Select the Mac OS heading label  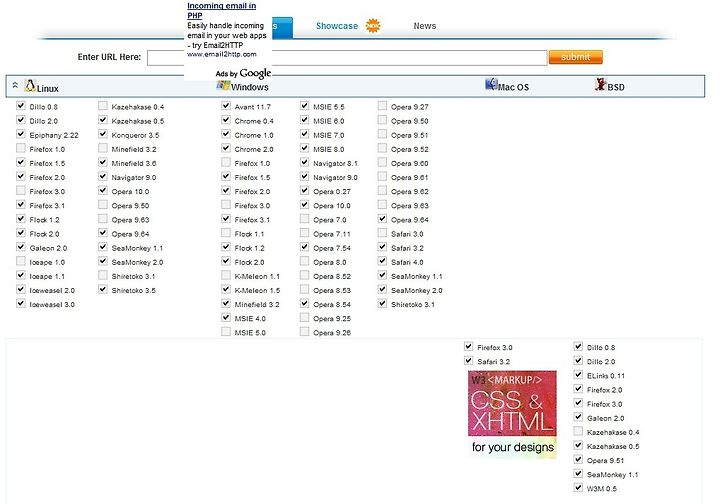pyautogui.click(x=513, y=87)
